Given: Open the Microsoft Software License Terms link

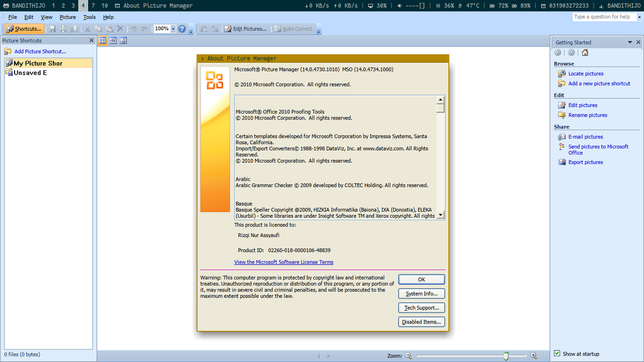Looking at the screenshot, I should point(284,262).
